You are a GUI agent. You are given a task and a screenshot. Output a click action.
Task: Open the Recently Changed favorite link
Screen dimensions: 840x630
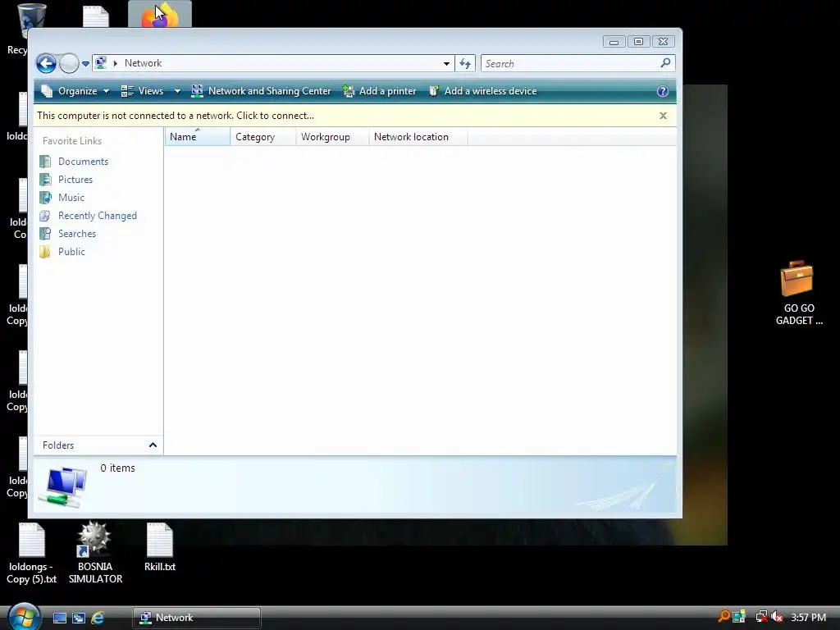98,216
